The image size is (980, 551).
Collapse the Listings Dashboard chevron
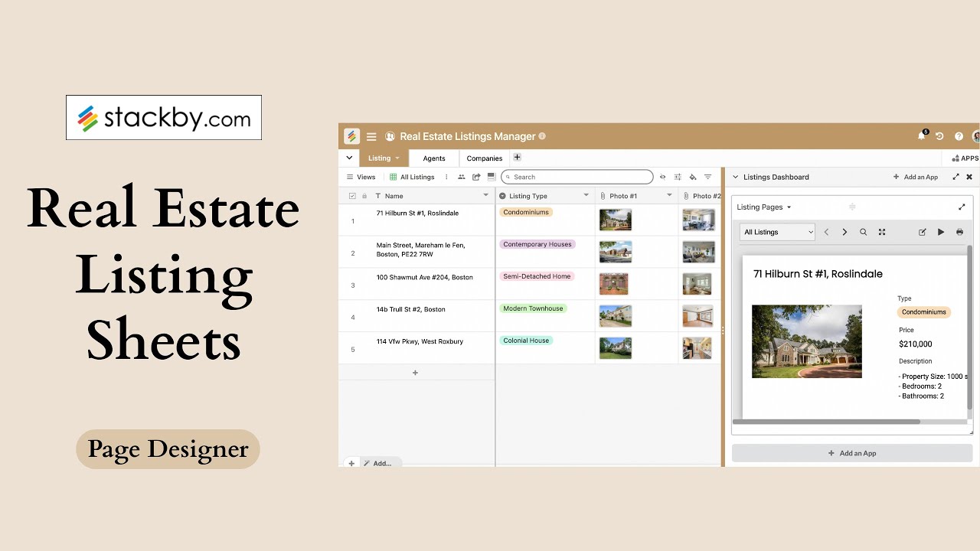click(x=736, y=177)
